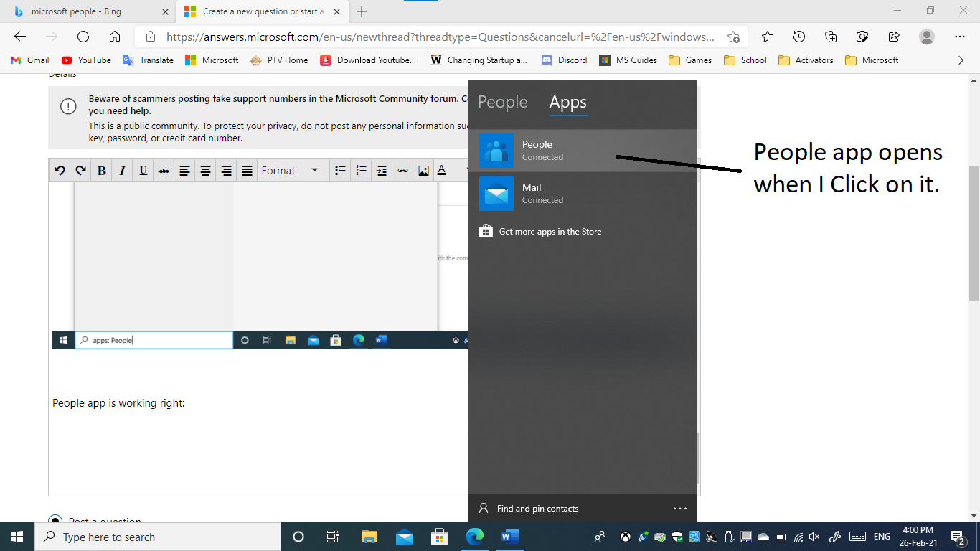This screenshot has width=980, height=551.
Task: Insert a numbered list
Action: (x=362, y=170)
